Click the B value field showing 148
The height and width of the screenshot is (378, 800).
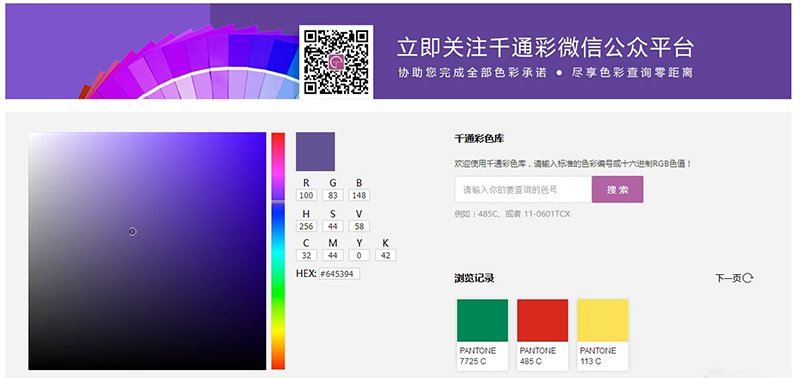tap(359, 195)
